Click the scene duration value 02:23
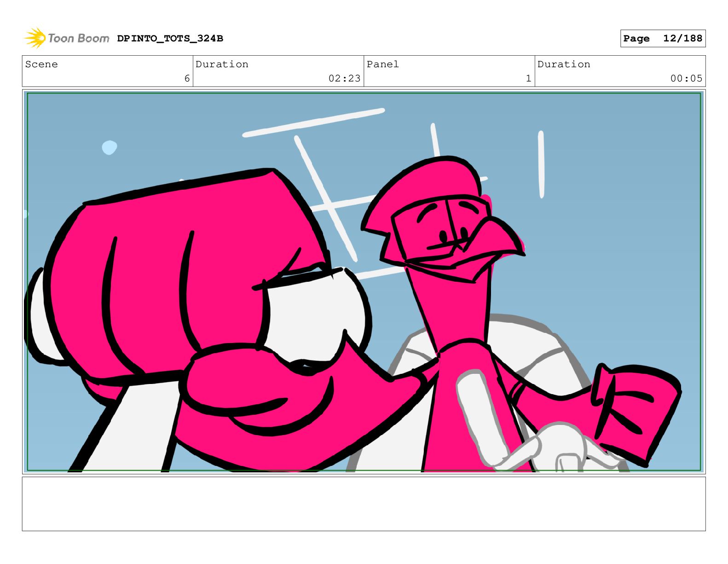The height and width of the screenshot is (564, 728). [344, 79]
